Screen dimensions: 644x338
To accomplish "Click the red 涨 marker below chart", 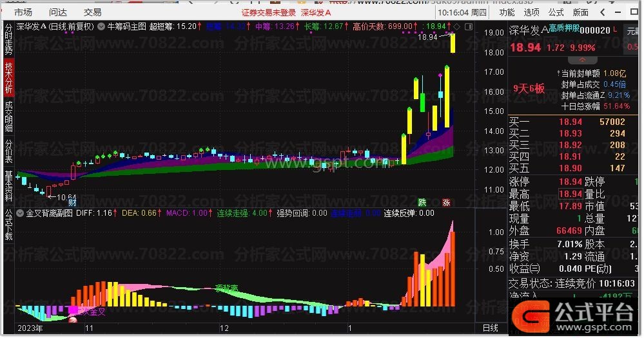I will 447,202.
